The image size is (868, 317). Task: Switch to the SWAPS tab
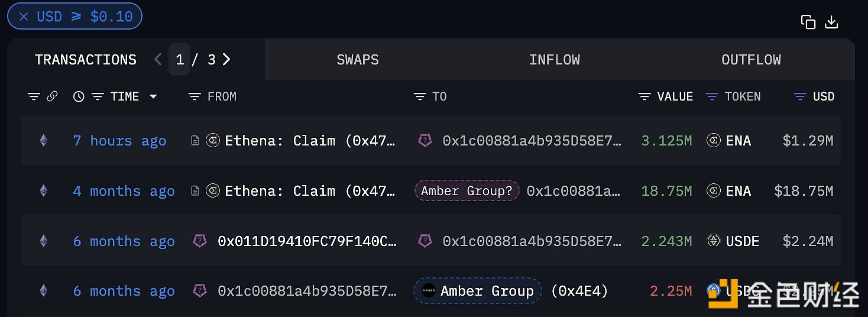click(x=358, y=60)
